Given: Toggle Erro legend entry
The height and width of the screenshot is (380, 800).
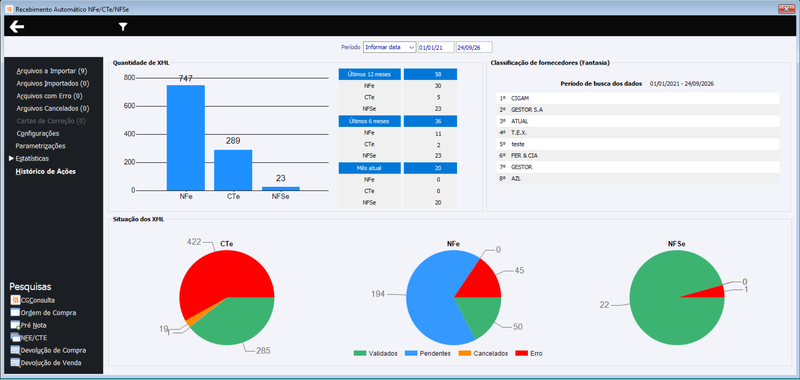Looking at the screenshot, I should pos(529,353).
